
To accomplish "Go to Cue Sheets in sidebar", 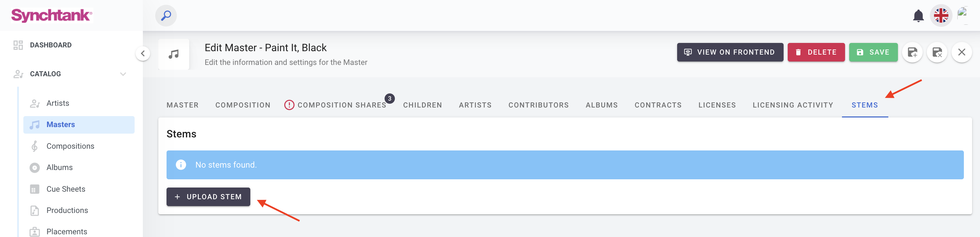I will tap(66, 189).
